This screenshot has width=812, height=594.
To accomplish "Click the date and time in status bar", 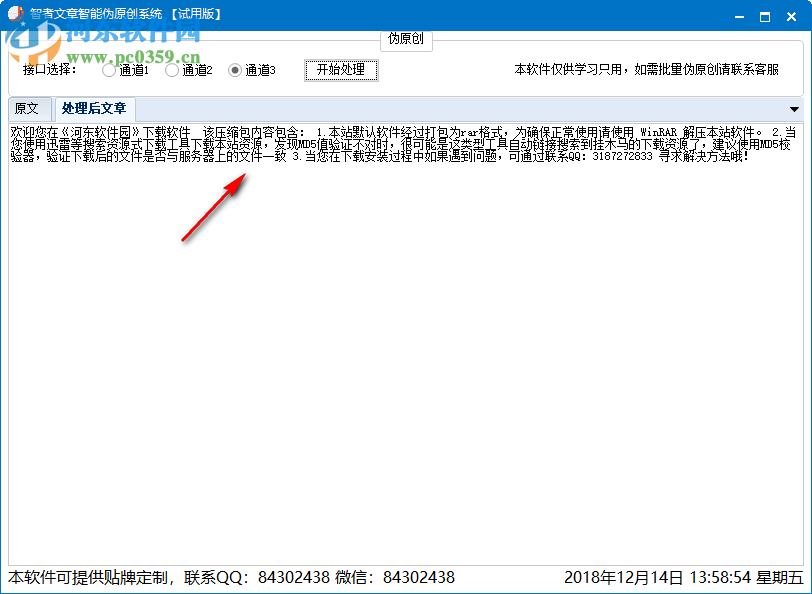I will pos(684,577).
